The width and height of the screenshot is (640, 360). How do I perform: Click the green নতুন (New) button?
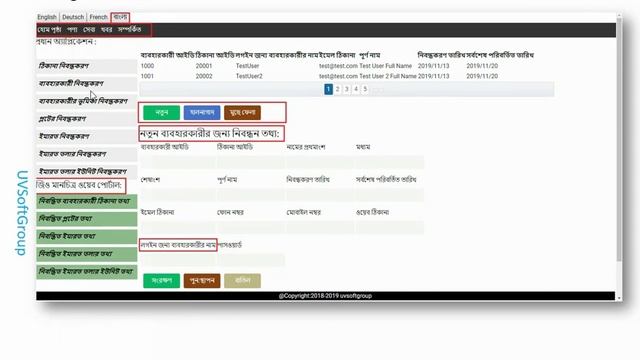[162, 113]
